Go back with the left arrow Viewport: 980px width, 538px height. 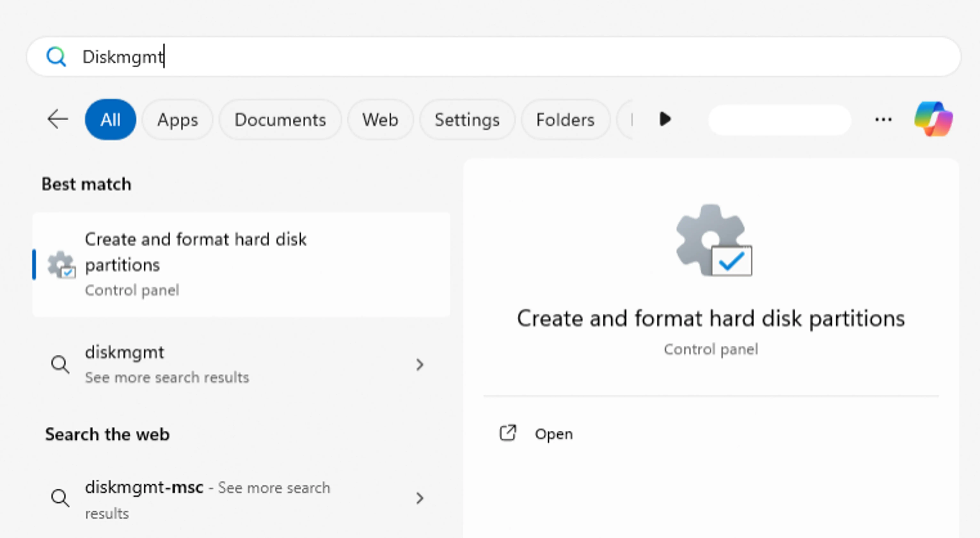pos(58,119)
